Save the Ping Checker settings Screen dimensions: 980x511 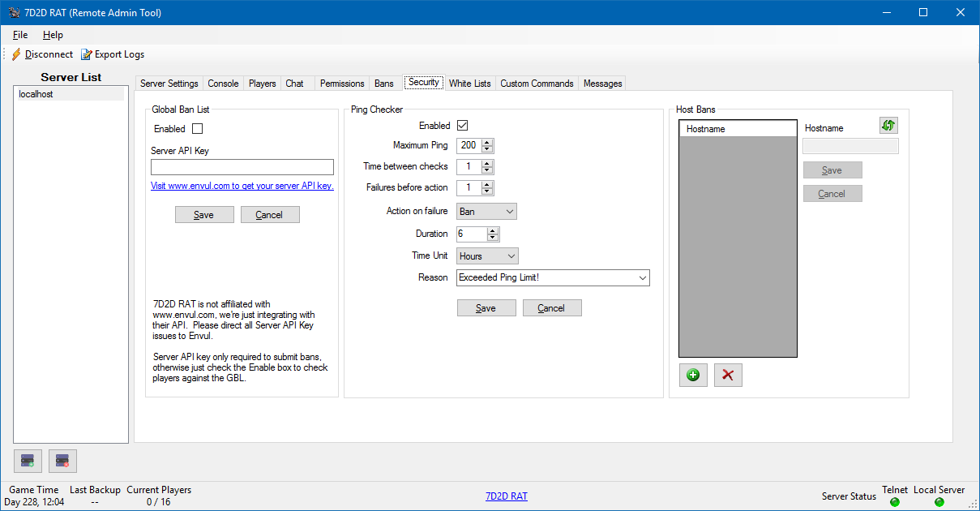(486, 308)
